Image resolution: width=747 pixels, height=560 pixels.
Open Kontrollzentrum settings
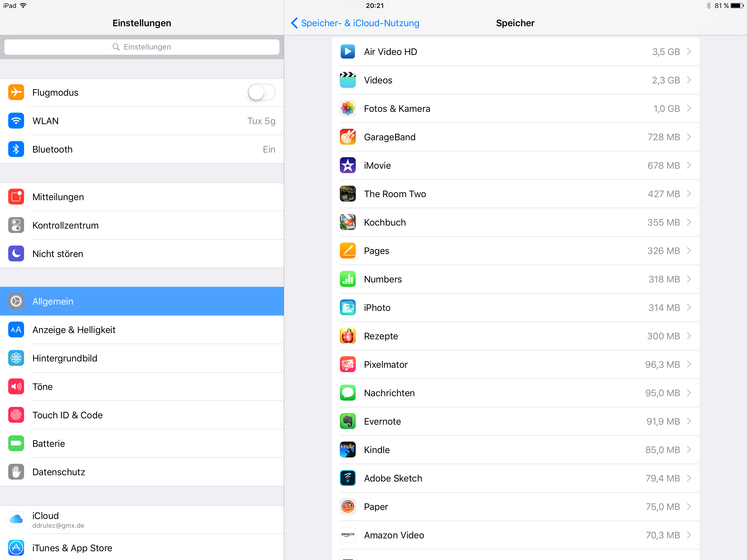click(x=142, y=225)
